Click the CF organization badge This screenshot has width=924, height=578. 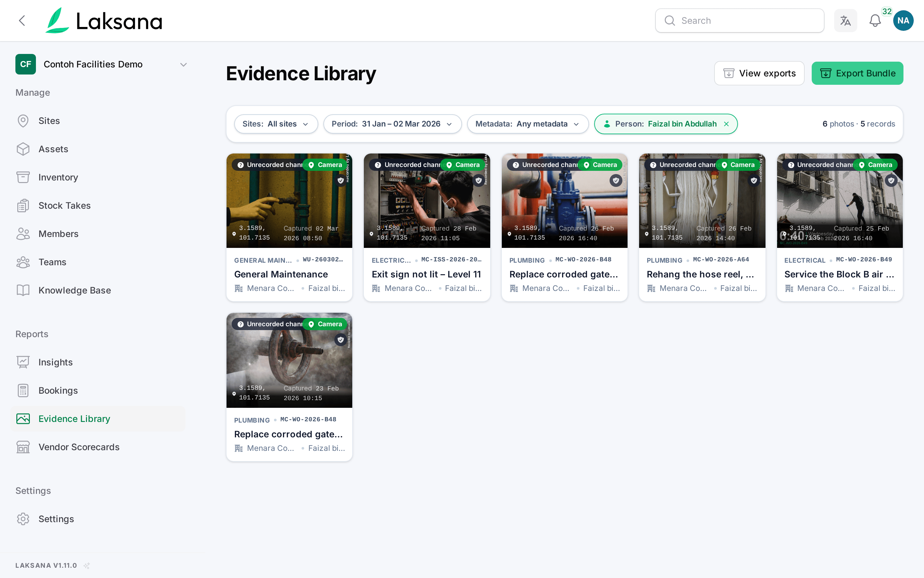26,64
